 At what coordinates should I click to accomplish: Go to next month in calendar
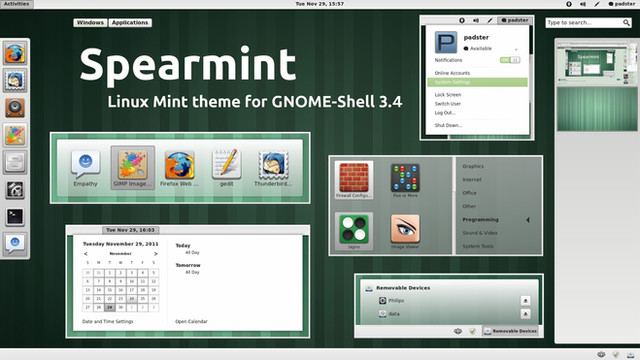tap(156, 253)
